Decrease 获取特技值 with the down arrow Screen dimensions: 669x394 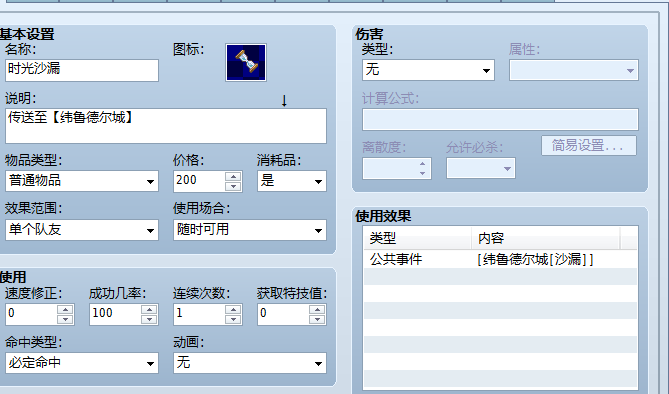pos(317,319)
